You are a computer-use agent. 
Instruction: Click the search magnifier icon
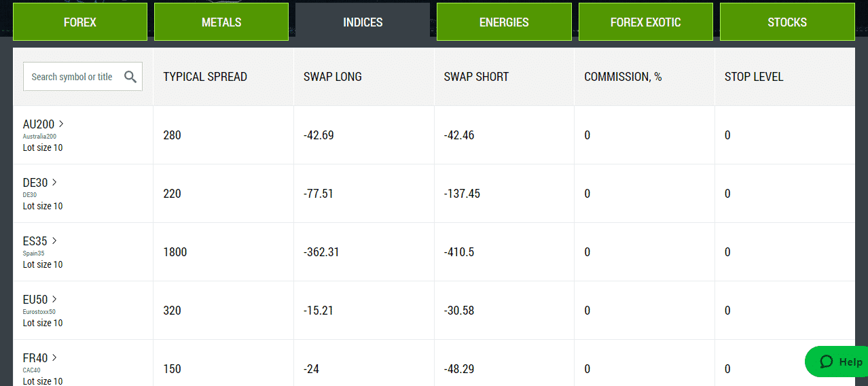[x=130, y=77]
